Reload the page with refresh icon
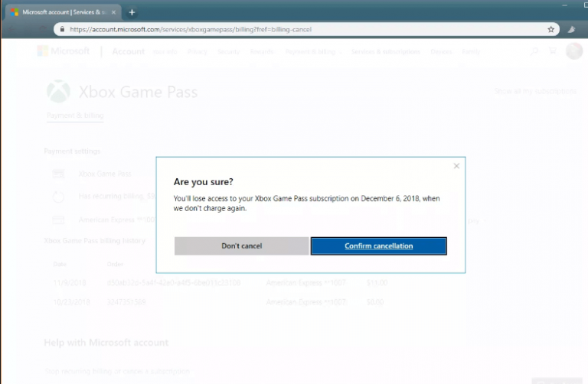Screen dimensions: 588x384 43,29
